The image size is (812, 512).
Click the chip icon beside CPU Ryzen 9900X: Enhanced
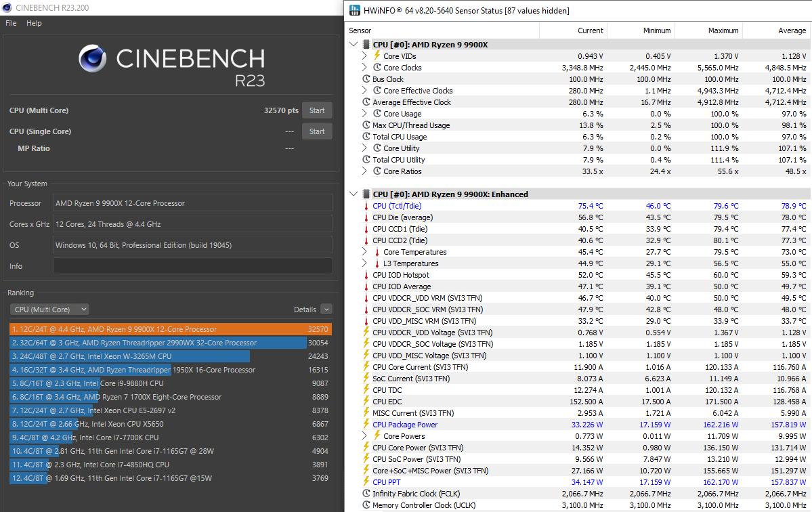(x=366, y=194)
